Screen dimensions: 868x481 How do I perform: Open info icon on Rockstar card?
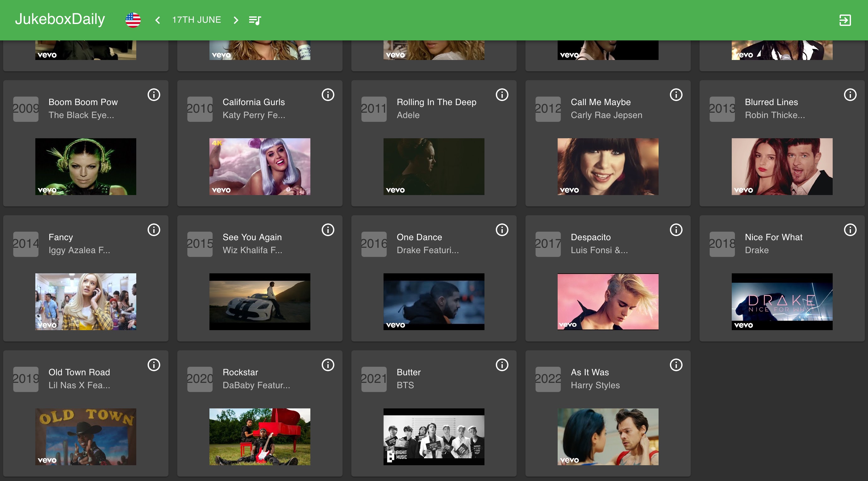[327, 365]
